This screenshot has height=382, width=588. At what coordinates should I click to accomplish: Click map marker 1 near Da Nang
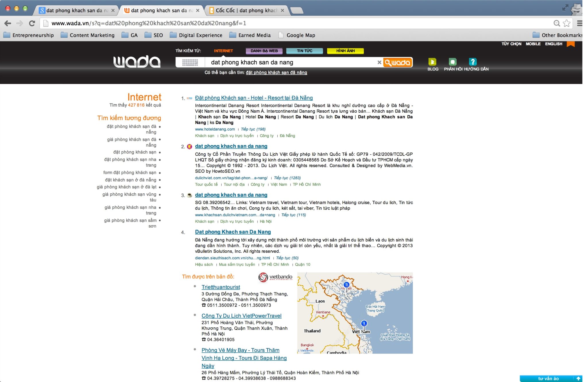pyautogui.click(x=364, y=323)
